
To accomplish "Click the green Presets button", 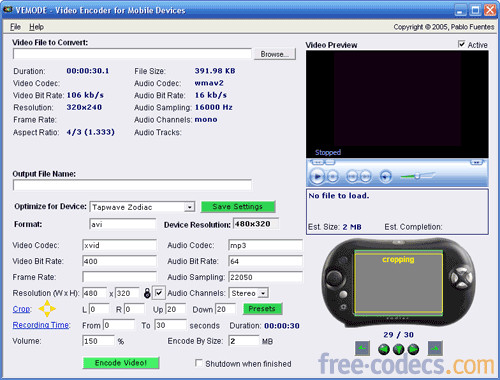I will point(262,309).
